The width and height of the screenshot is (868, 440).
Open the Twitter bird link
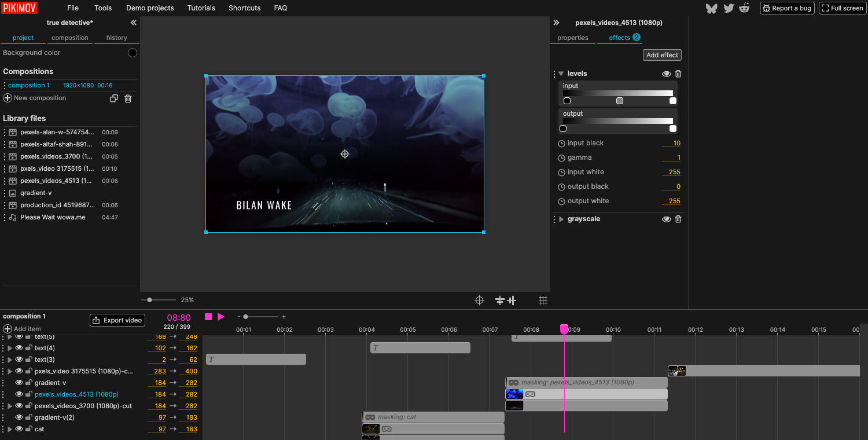(x=728, y=8)
